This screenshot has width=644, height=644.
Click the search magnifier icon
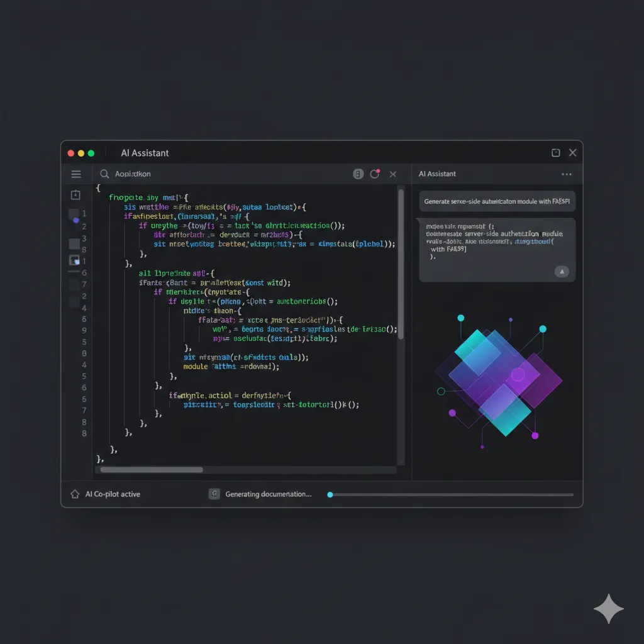104,174
